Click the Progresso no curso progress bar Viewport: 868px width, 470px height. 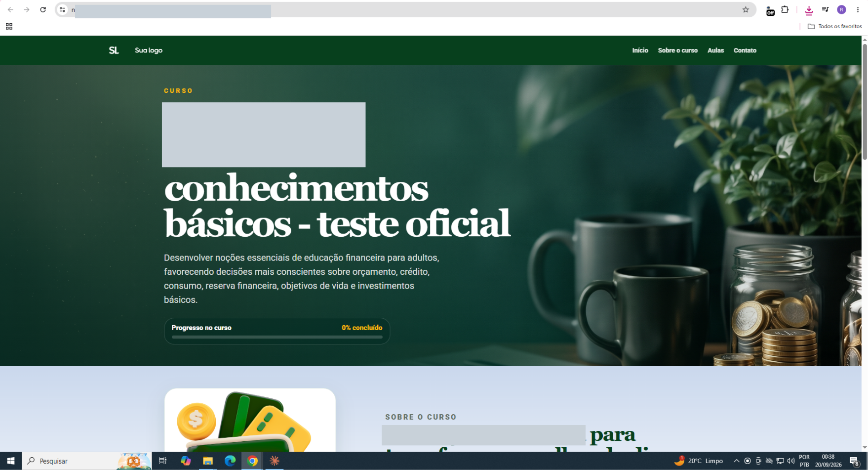point(277,337)
